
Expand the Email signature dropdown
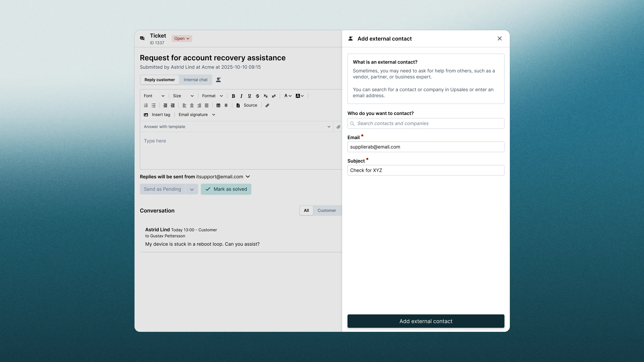[x=197, y=115]
